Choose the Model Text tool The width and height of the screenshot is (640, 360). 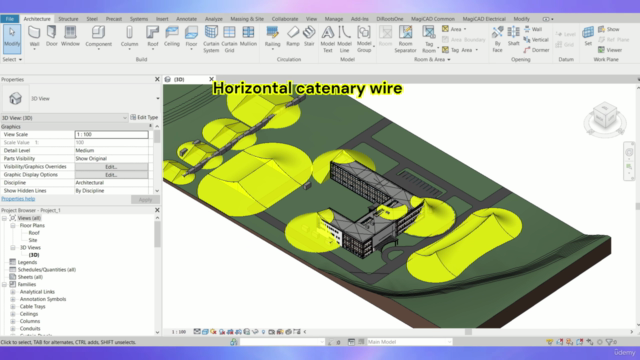tap(327, 39)
